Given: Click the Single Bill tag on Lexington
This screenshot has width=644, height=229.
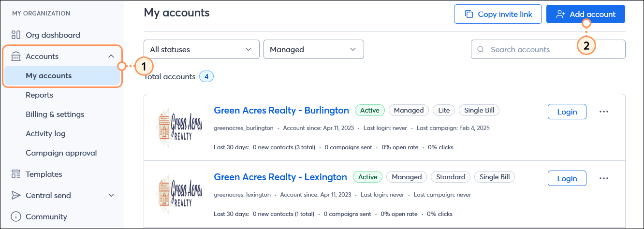Looking at the screenshot, I should click(x=495, y=177).
